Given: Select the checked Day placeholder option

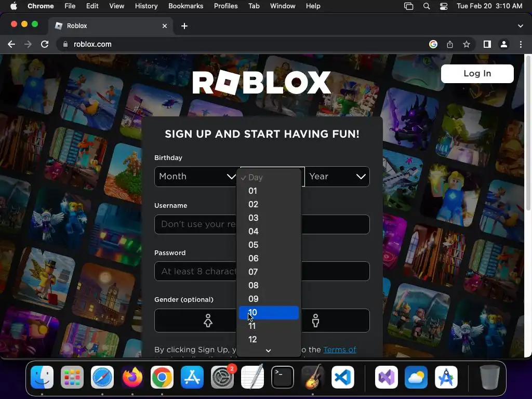Looking at the screenshot, I should [x=269, y=178].
